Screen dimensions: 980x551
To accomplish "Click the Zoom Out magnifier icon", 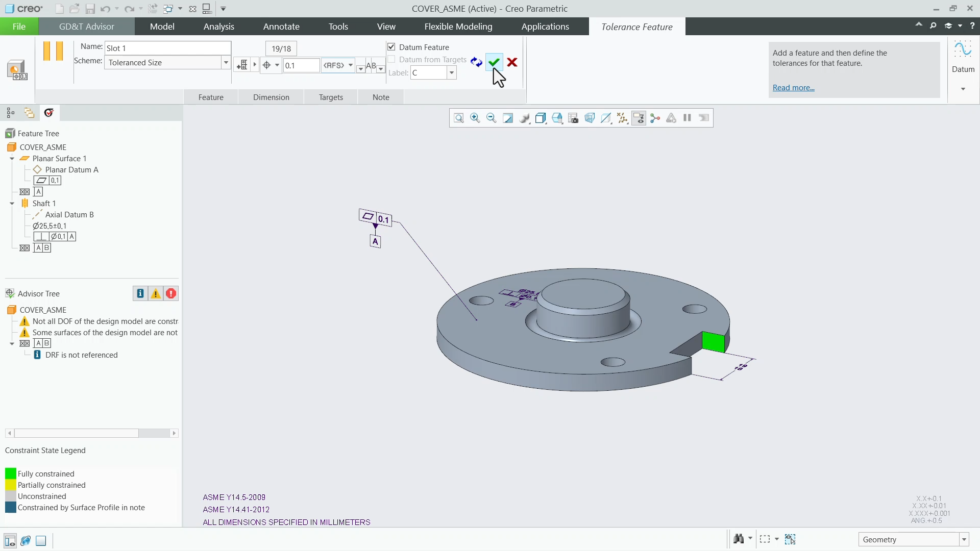I will pyautogui.click(x=492, y=118).
